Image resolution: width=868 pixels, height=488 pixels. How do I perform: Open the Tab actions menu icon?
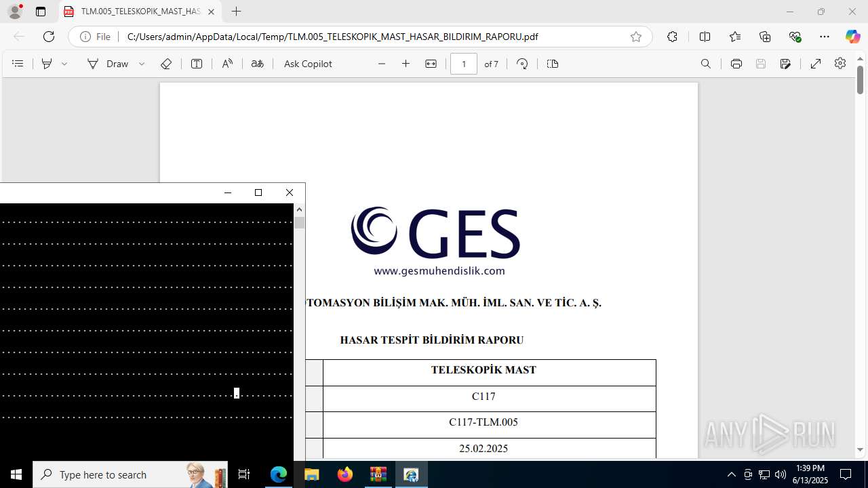tap(41, 12)
